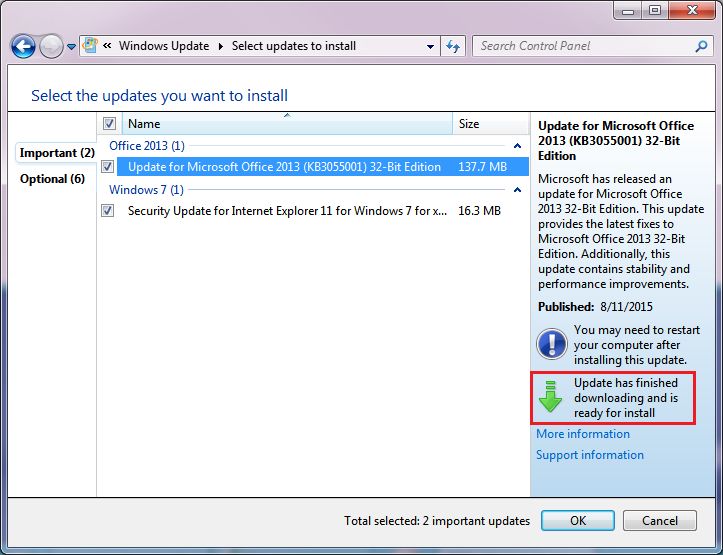Click 'Total selected: 2 important updates' text

pos(437,521)
